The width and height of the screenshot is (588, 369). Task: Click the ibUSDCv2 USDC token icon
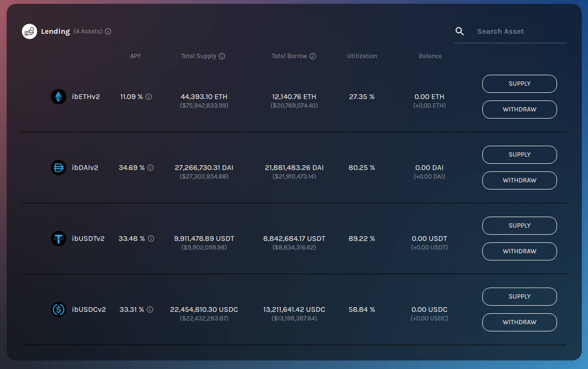(59, 309)
